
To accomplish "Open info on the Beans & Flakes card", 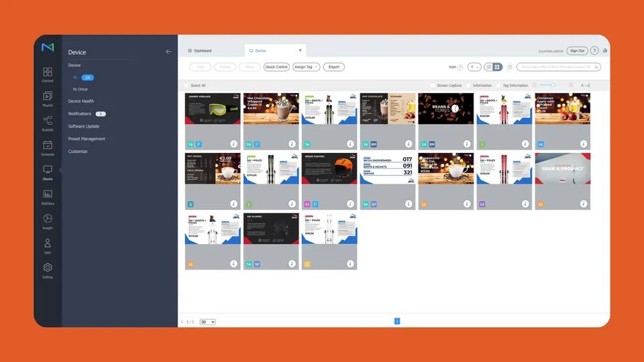I will pyautogui.click(x=467, y=143).
